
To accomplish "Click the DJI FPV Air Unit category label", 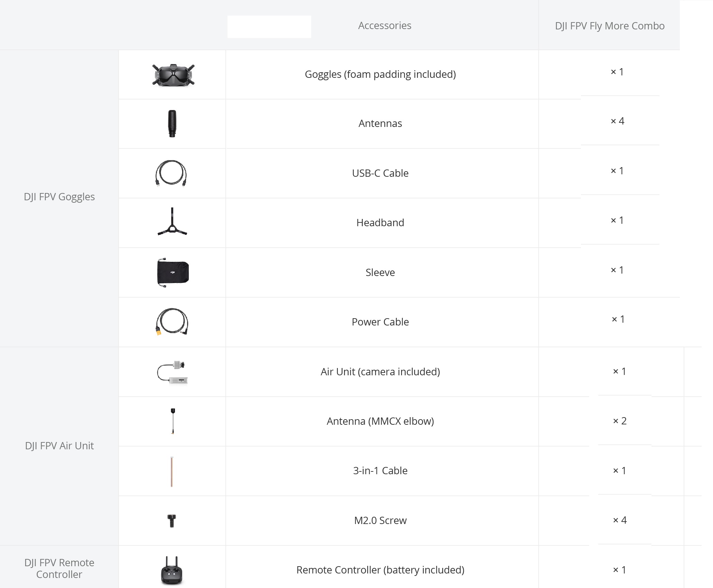I will tap(59, 446).
